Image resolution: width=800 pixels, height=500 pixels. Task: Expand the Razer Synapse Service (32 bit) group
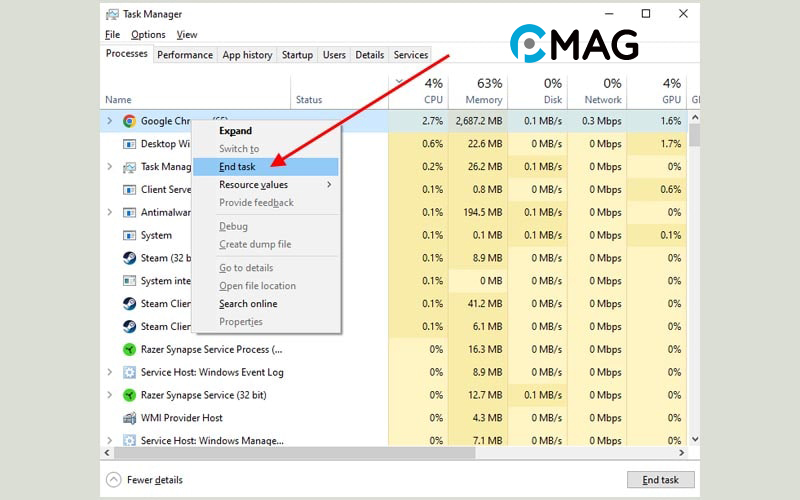[109, 395]
